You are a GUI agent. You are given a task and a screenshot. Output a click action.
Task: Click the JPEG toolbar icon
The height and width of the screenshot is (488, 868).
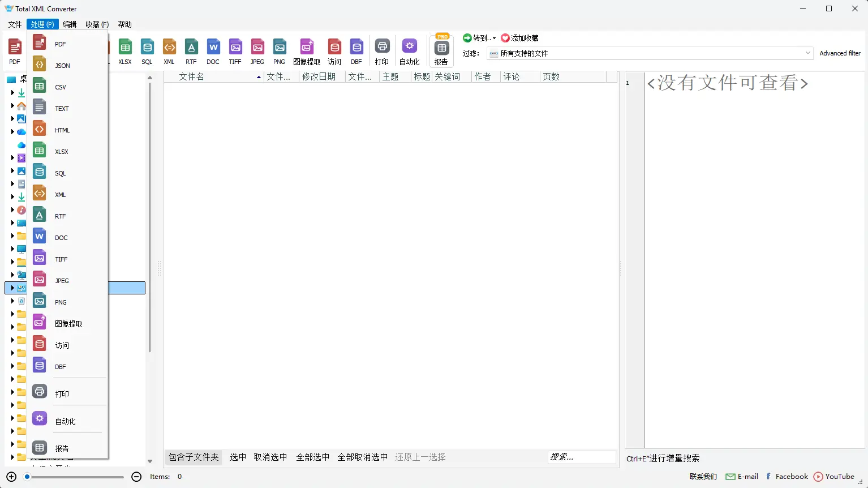[257, 52]
